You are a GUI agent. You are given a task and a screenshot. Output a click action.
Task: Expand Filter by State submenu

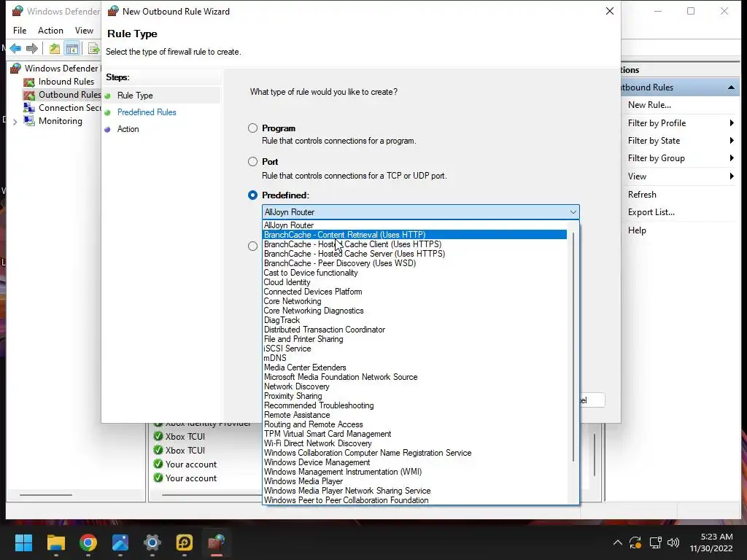pyautogui.click(x=681, y=141)
